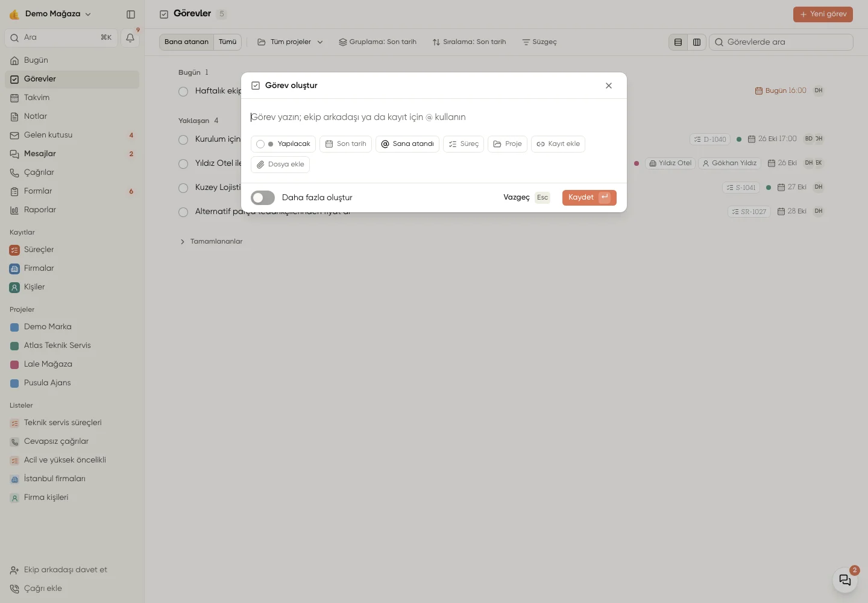
Task: Open Çağrılar in sidebar
Action: [x=72, y=172]
